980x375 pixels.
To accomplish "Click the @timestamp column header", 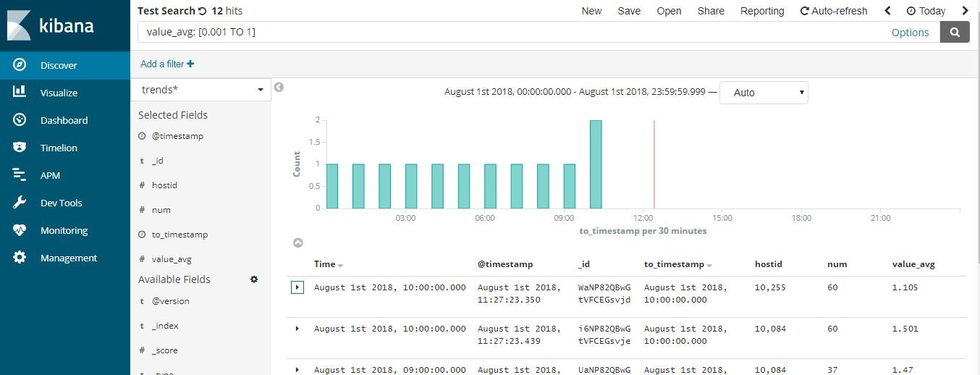I will [505, 264].
